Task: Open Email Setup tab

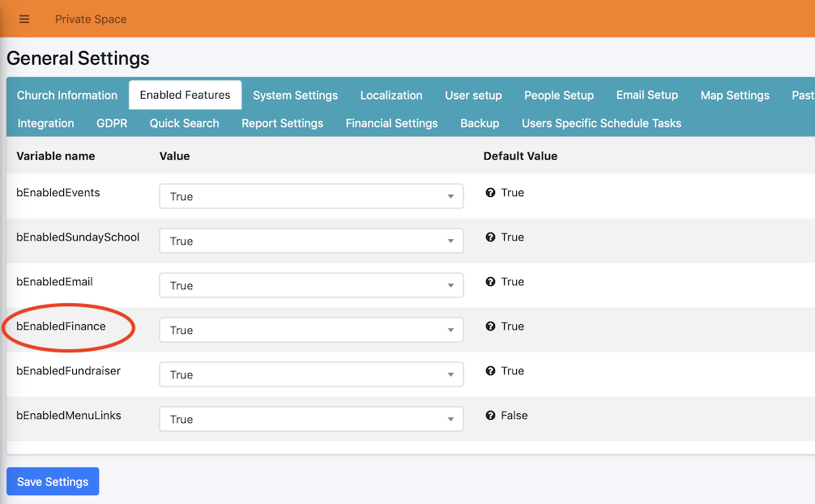Action: pyautogui.click(x=647, y=95)
